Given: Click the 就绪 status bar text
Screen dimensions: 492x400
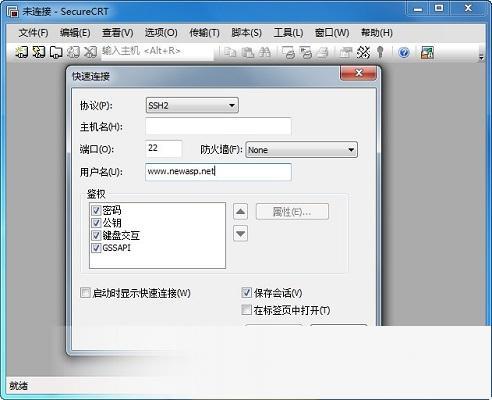Looking at the screenshot, I should click(x=19, y=386).
